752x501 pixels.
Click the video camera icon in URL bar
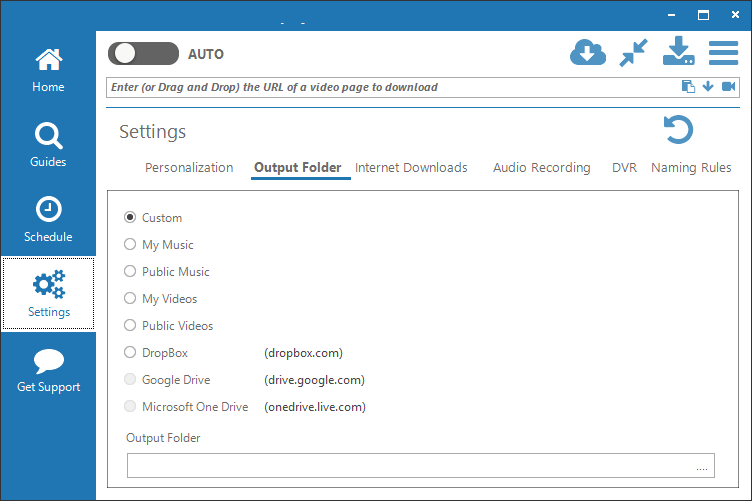[x=728, y=87]
